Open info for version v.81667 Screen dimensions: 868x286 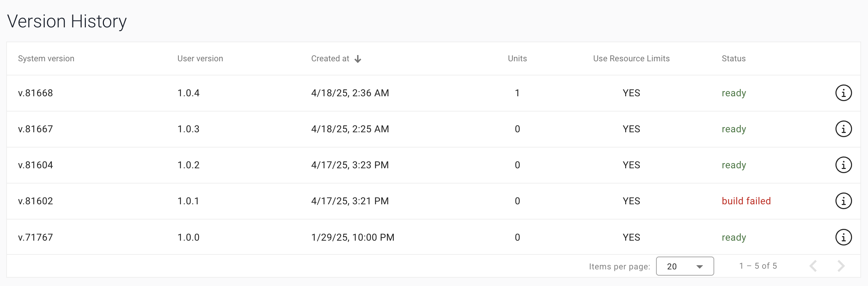843,129
